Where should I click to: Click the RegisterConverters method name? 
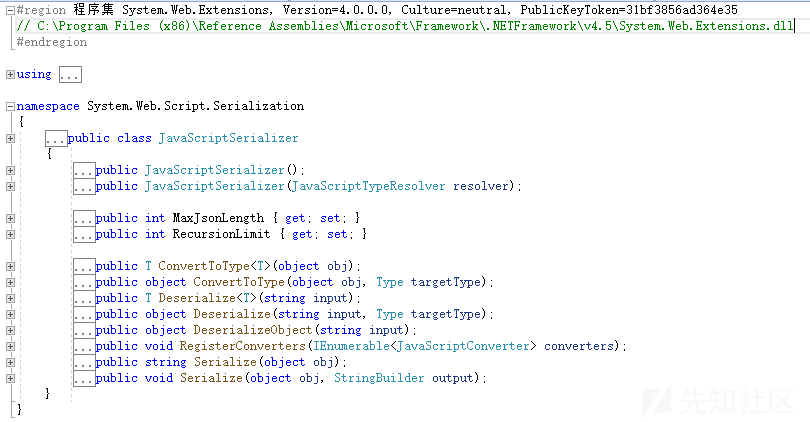click(x=243, y=347)
